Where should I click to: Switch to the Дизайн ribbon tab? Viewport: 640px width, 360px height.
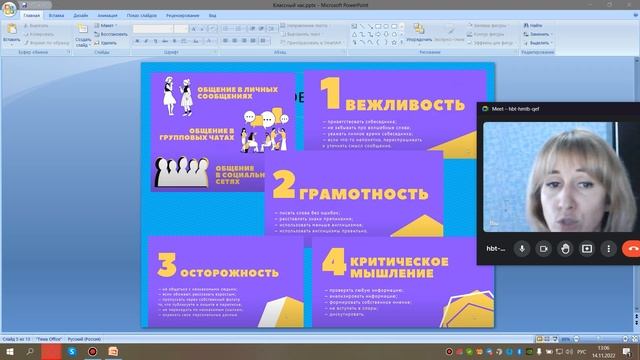80,16
